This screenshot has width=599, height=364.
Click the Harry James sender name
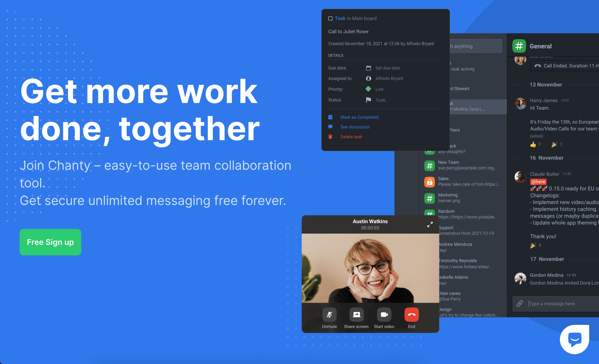pos(544,100)
